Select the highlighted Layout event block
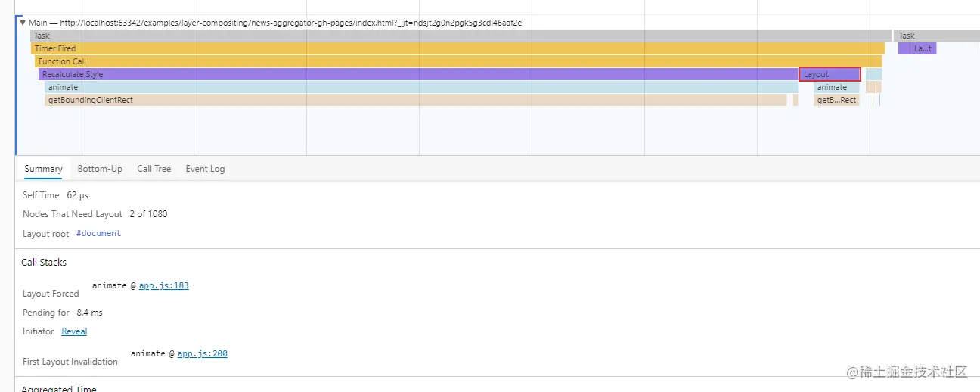980x392 pixels. point(830,74)
